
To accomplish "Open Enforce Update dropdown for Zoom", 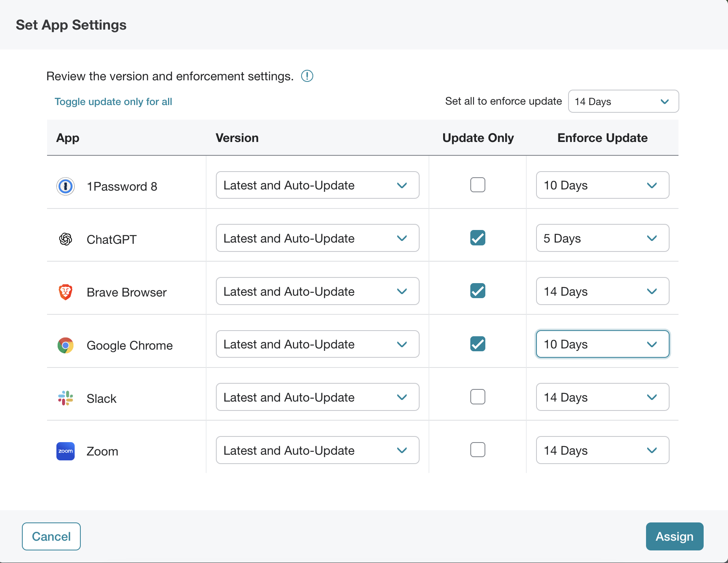I will click(x=603, y=450).
